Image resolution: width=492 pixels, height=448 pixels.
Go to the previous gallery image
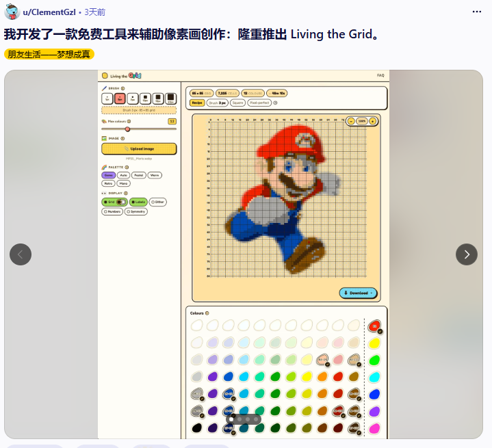point(21,254)
